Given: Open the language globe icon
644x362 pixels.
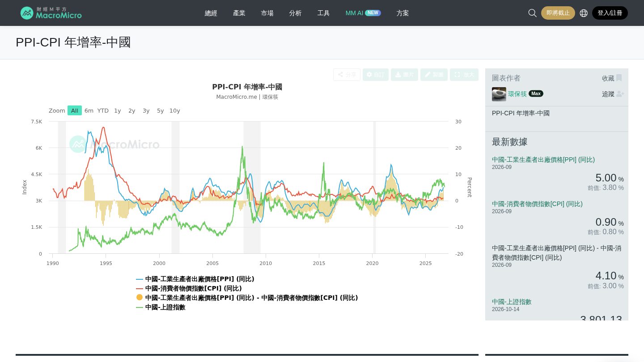Looking at the screenshot, I should coord(584,13).
